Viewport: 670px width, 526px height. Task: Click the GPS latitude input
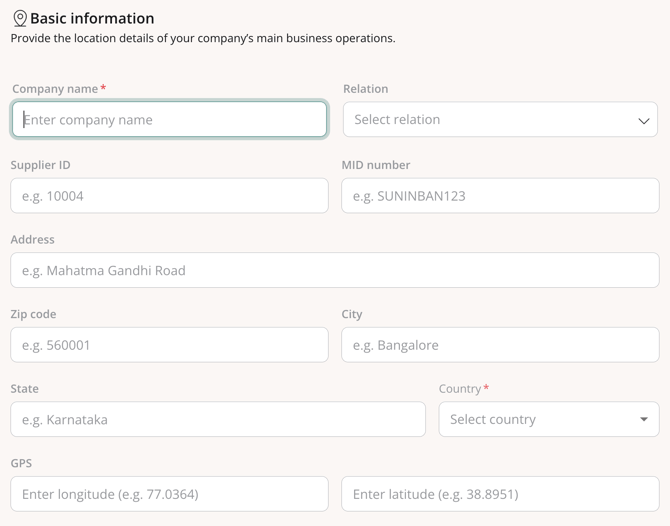pyautogui.click(x=499, y=494)
